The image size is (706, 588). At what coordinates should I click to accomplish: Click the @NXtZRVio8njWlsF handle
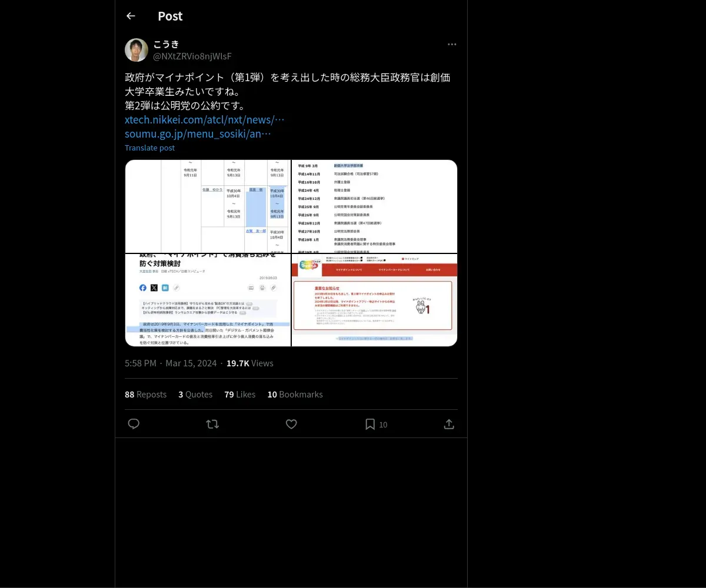(x=192, y=56)
